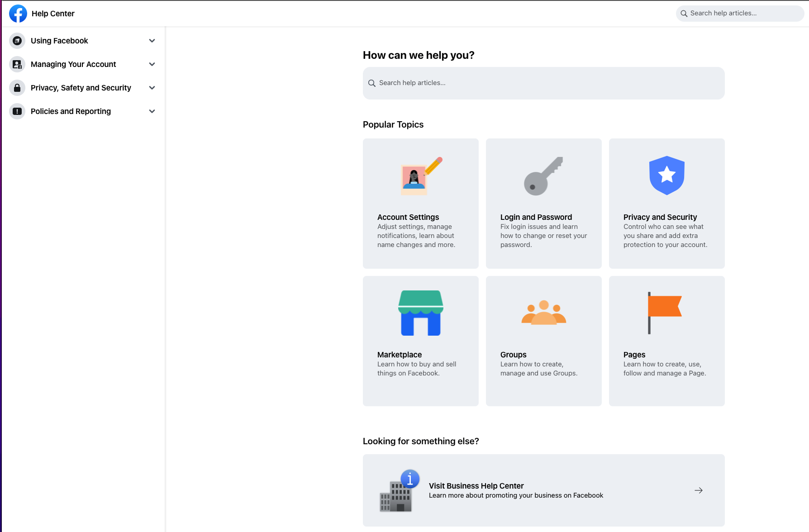Focus the main Search help articles box
The height and width of the screenshot is (532, 809).
[x=543, y=83]
